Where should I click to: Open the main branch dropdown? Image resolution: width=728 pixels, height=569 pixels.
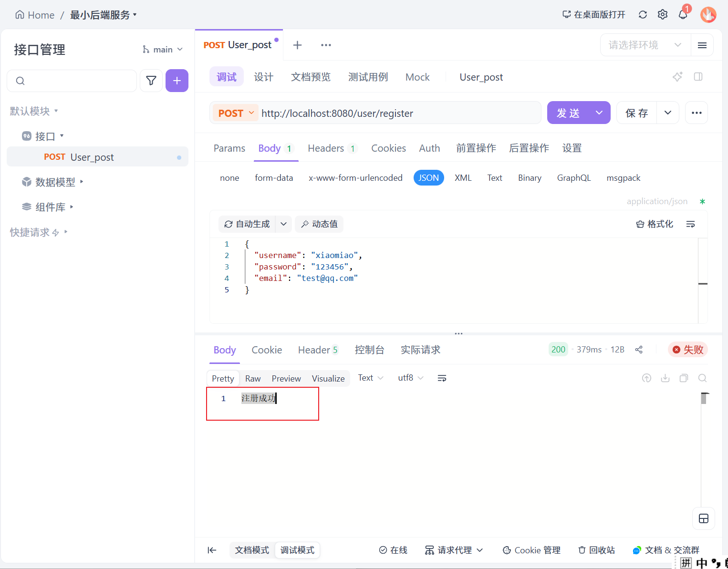162,49
